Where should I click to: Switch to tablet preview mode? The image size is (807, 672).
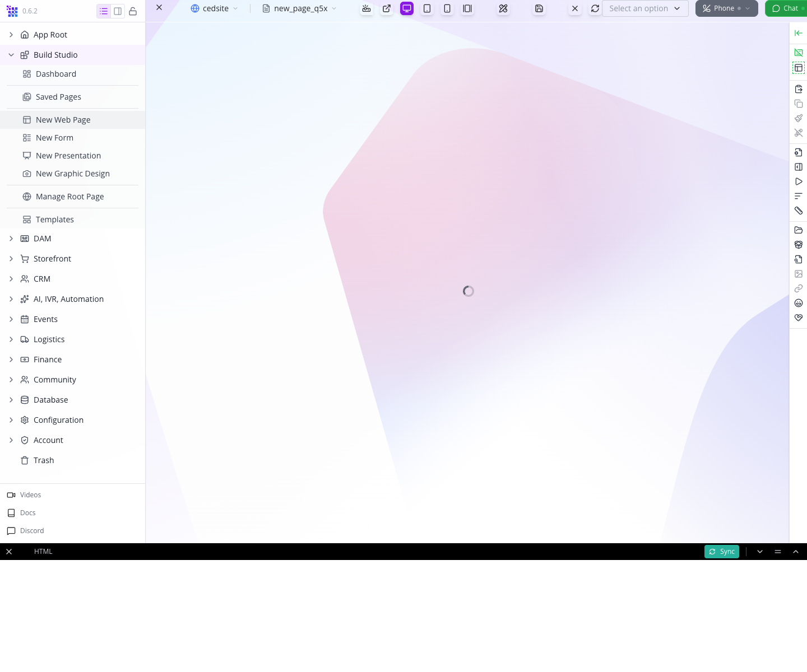(427, 8)
